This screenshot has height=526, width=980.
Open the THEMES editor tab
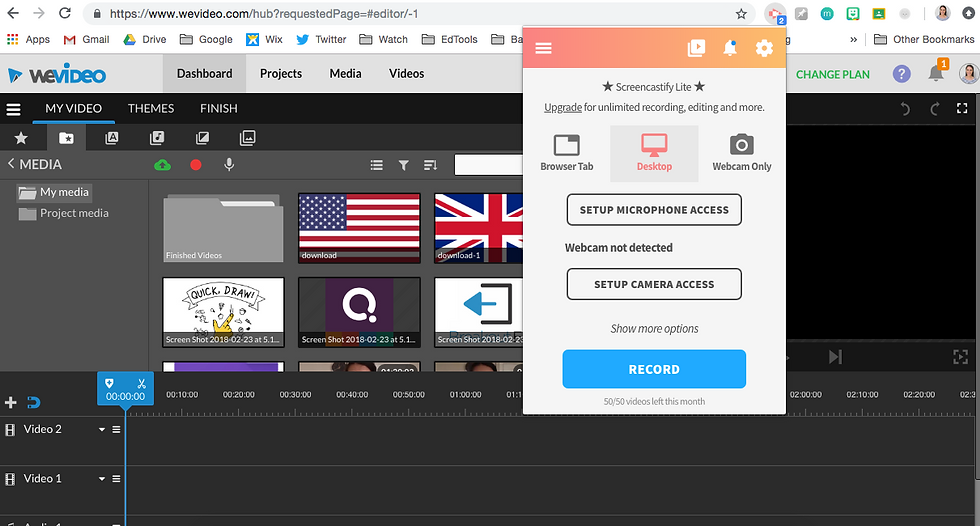(x=151, y=109)
